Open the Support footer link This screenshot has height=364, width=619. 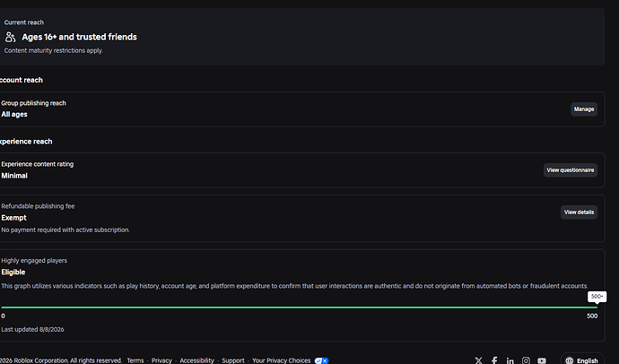(233, 360)
